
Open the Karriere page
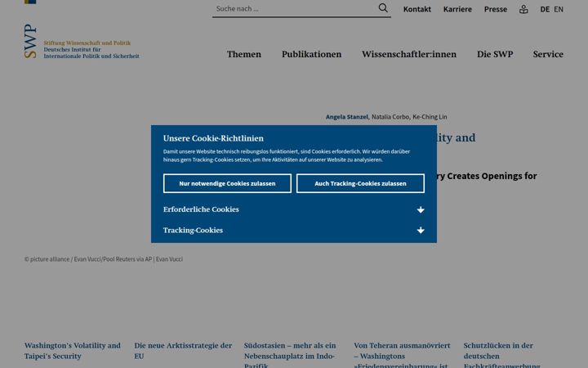(x=457, y=9)
